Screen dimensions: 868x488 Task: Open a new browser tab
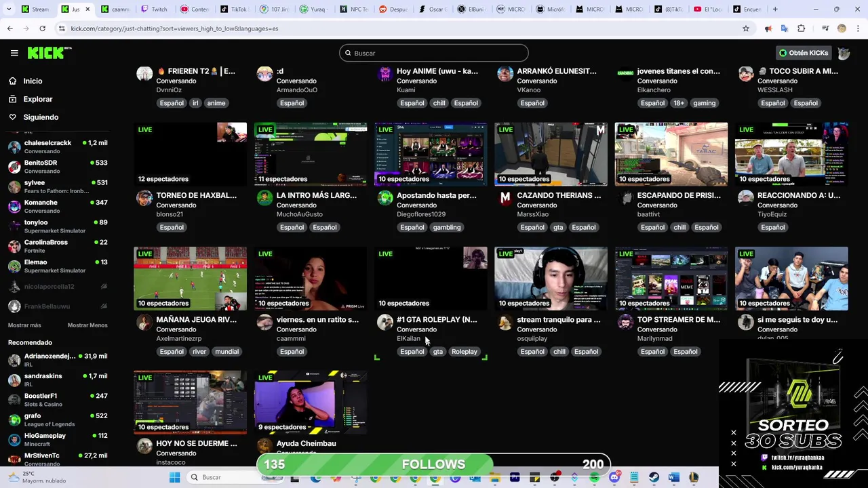(775, 9)
